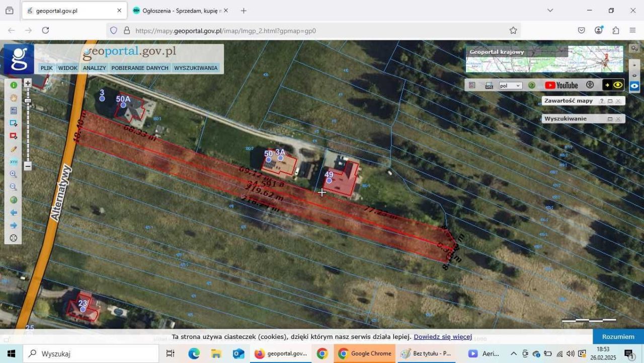Open the XYH coordinates tool
644x363 pixels.
click(x=14, y=162)
